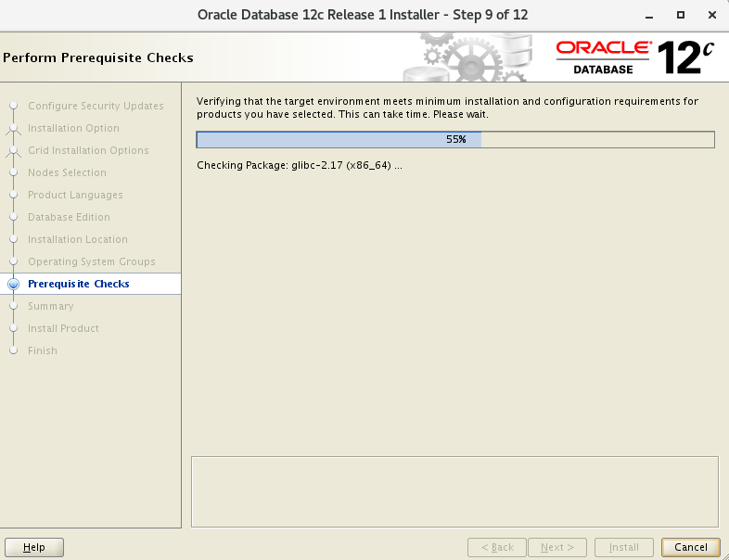The width and height of the screenshot is (729, 560).
Task: Click the 'Perform Prerequisite Checks' heading
Action: (x=98, y=57)
